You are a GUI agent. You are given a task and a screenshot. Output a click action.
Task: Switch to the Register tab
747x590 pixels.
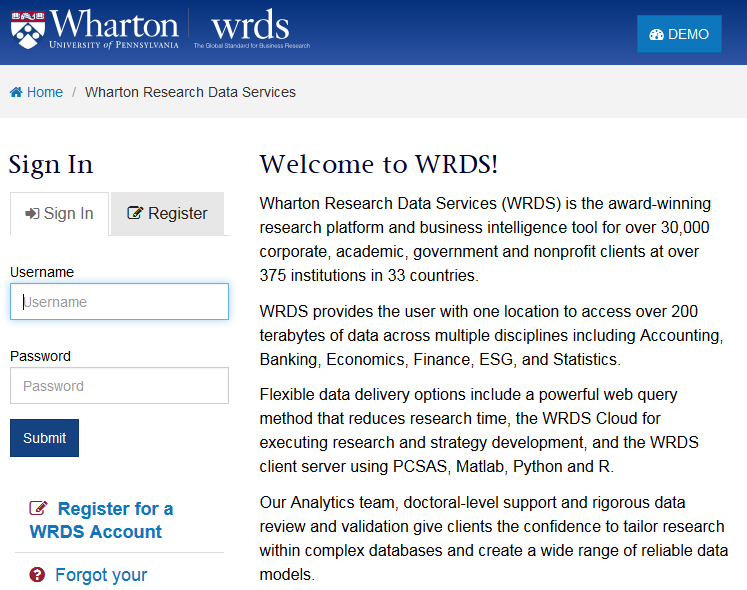pos(167,214)
